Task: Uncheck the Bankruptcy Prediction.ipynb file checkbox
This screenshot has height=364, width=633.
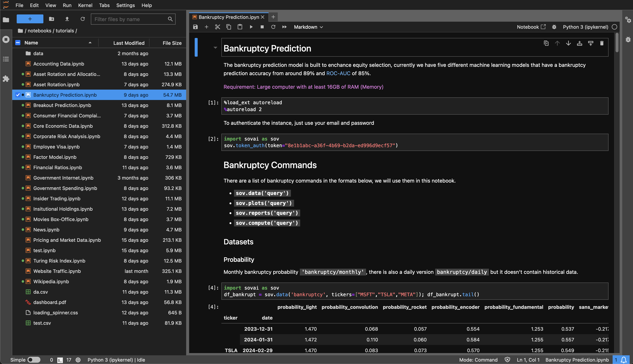Action: click(18, 95)
